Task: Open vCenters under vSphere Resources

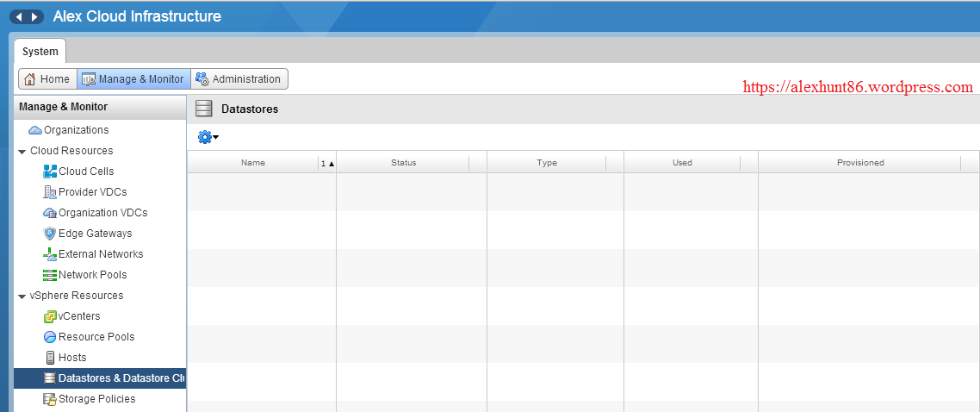Action: pos(78,316)
